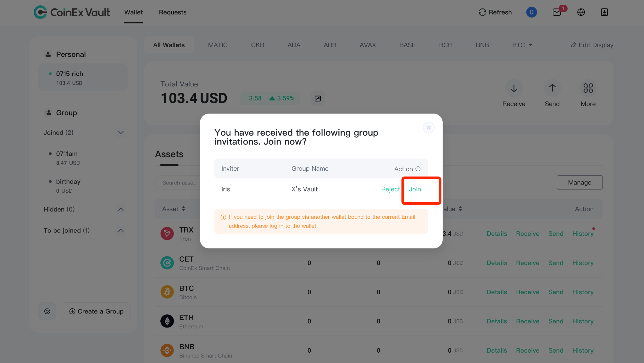Switch to the Requests tab

click(173, 12)
